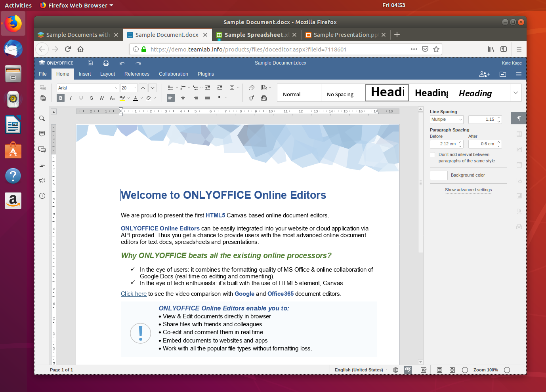Switch to the References tab
The width and height of the screenshot is (546, 392).
(x=137, y=74)
